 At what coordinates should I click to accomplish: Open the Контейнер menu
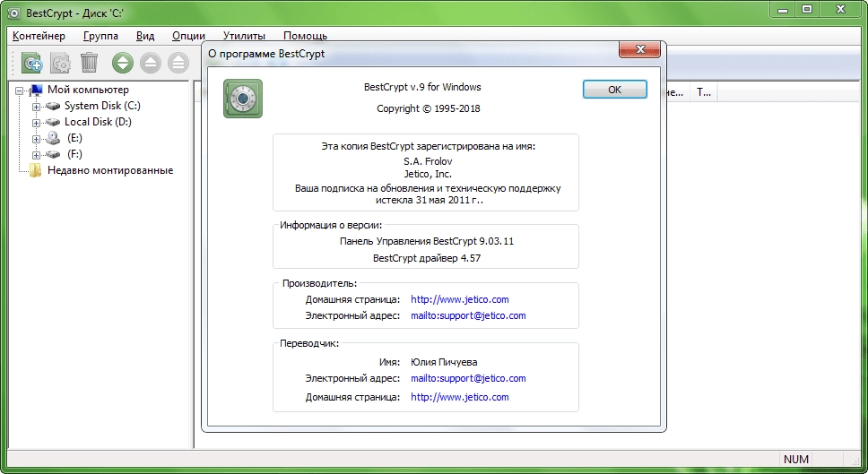click(x=39, y=36)
